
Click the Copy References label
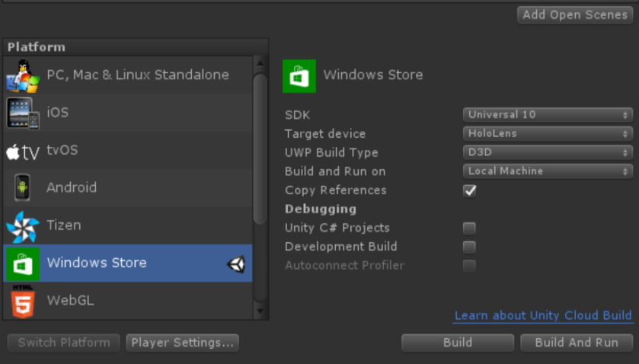335,190
